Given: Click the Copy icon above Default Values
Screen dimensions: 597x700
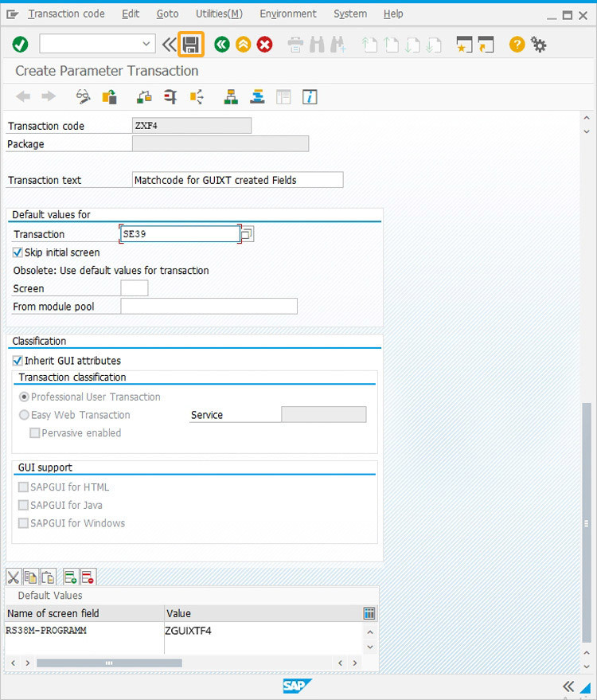Looking at the screenshot, I should coord(31,577).
